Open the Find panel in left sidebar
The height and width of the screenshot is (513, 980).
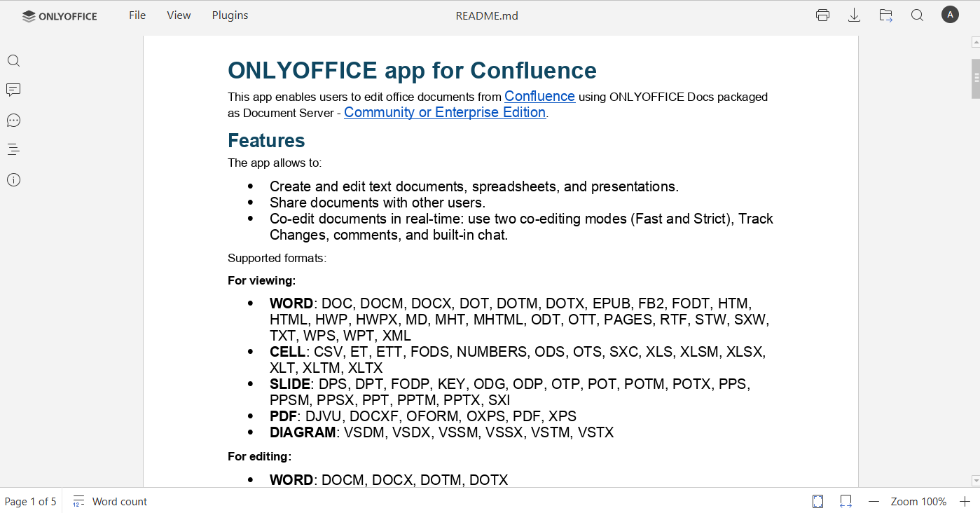[x=13, y=61]
